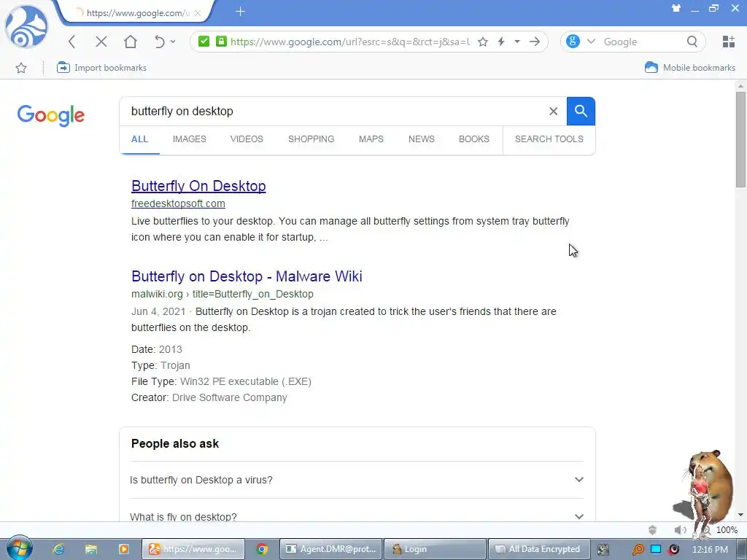Open Windows Explorer from the taskbar
The image size is (747, 560).
pyautogui.click(x=91, y=549)
